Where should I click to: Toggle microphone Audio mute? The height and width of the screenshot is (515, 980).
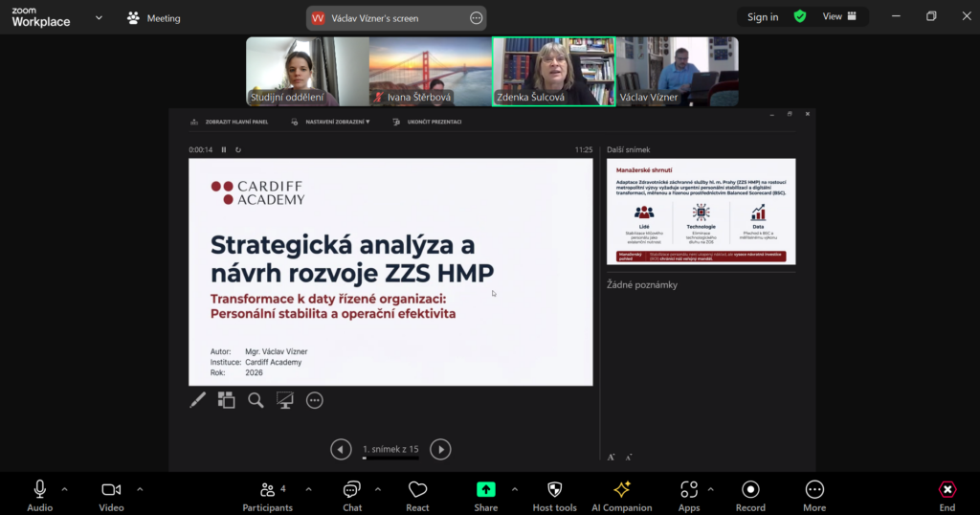click(x=40, y=495)
